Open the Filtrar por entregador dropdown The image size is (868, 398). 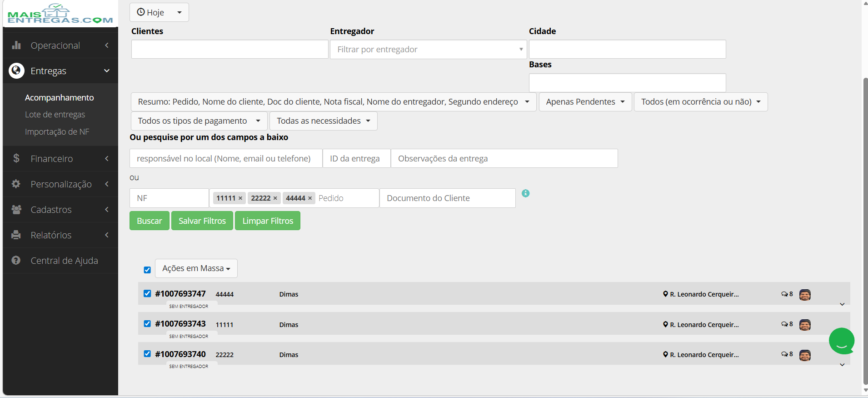tap(429, 49)
